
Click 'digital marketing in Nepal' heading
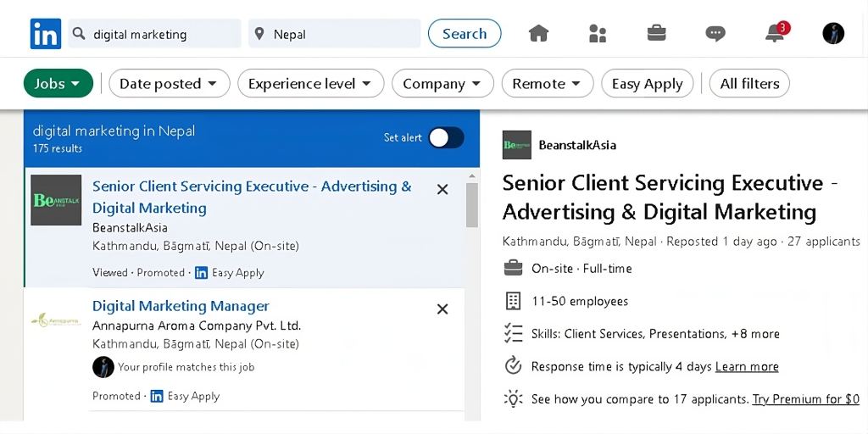[x=114, y=131]
